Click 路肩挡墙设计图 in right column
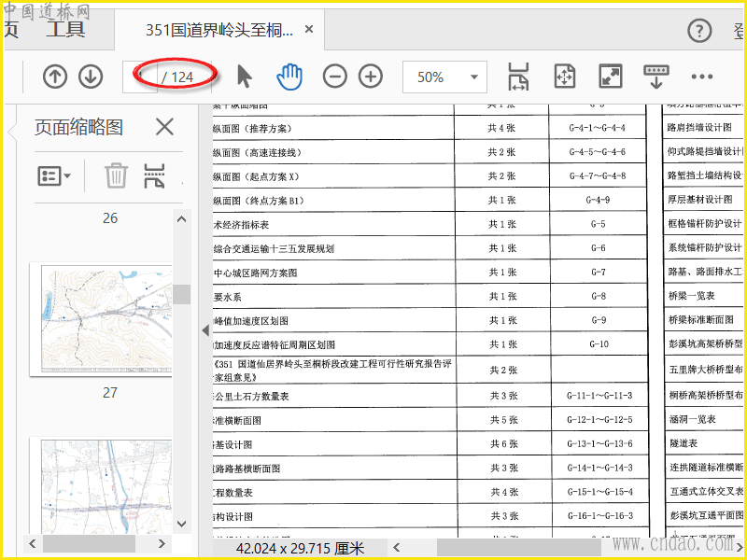Image resolution: width=747 pixels, height=560 pixels. [699, 127]
